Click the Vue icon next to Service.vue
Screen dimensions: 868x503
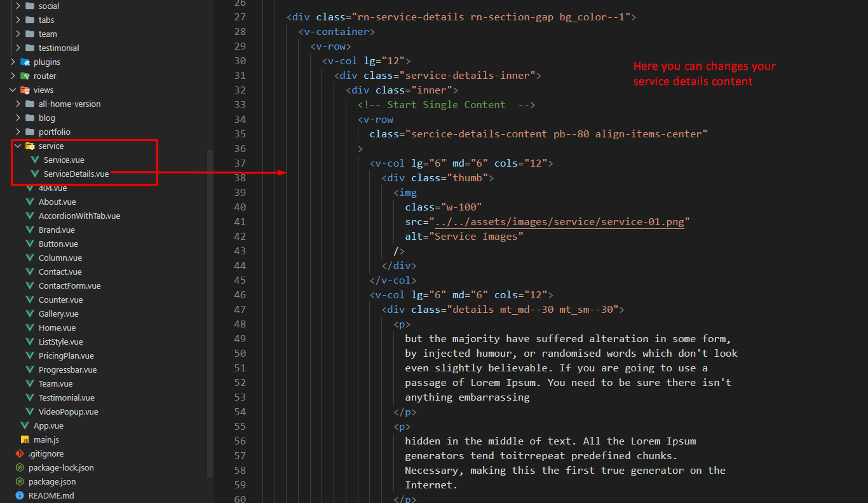(35, 160)
